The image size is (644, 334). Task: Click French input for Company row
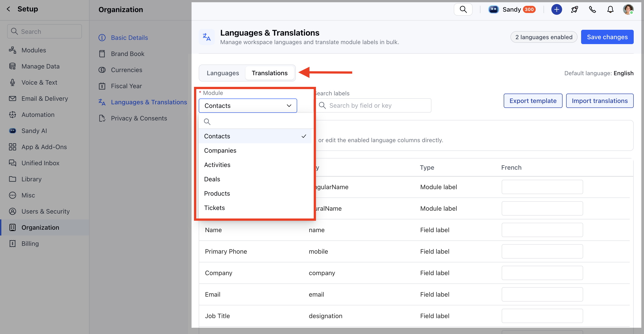[542, 273]
